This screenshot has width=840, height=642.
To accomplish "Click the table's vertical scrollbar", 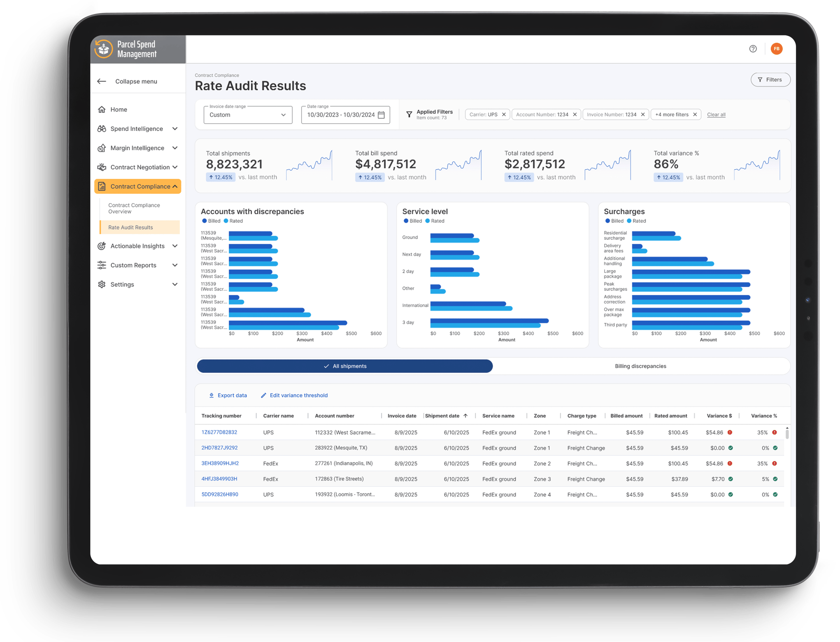I will click(x=787, y=434).
